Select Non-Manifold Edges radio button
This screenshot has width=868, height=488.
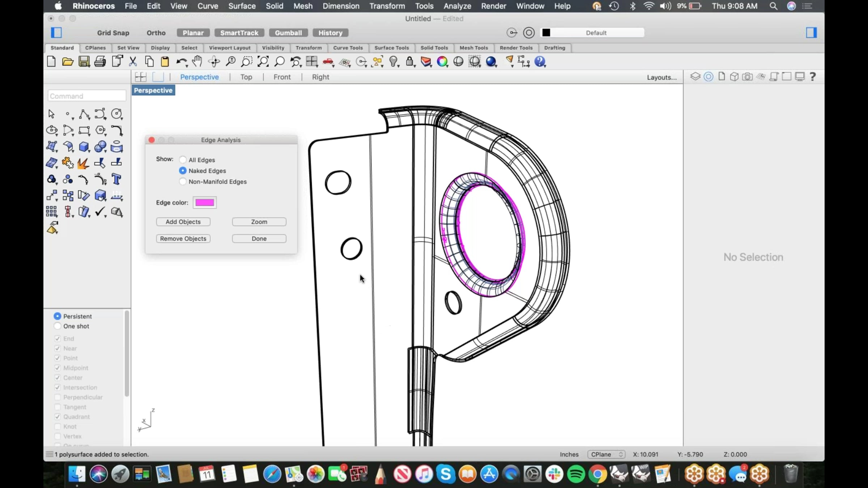pyautogui.click(x=183, y=181)
